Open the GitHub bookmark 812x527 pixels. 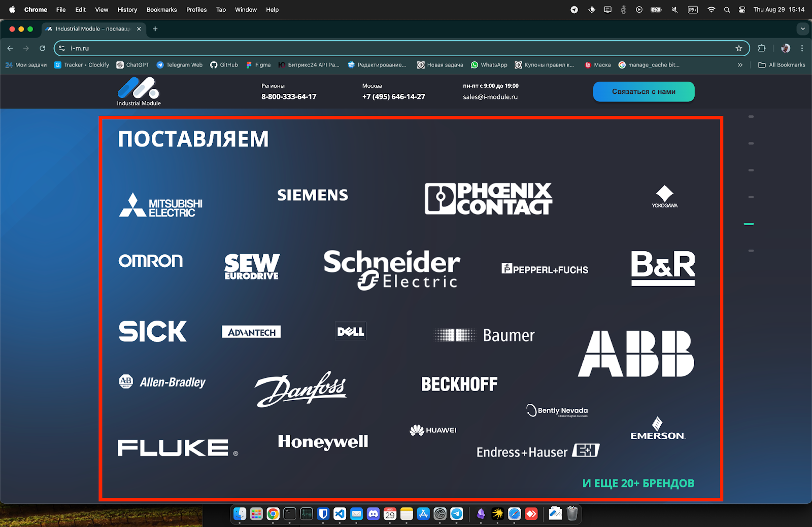pos(224,65)
